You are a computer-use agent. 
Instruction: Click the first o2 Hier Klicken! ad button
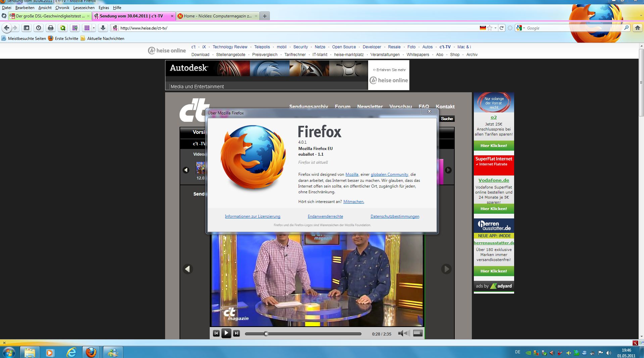[494, 146]
